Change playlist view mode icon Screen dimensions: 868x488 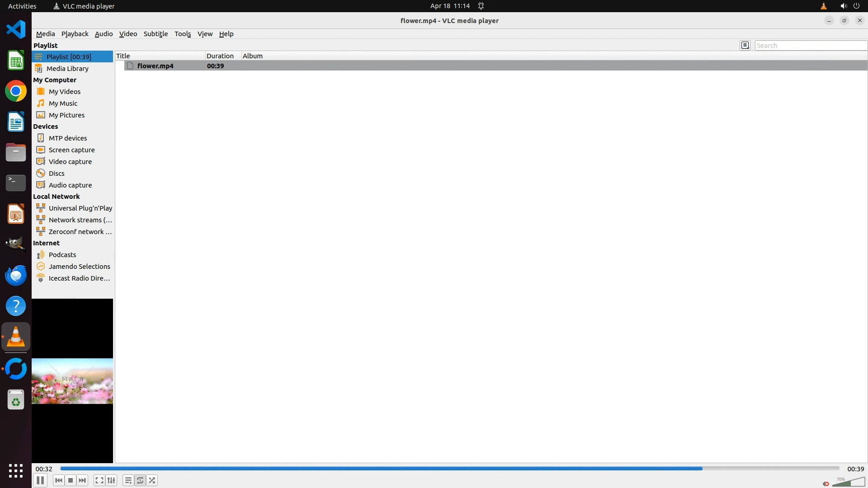(745, 45)
